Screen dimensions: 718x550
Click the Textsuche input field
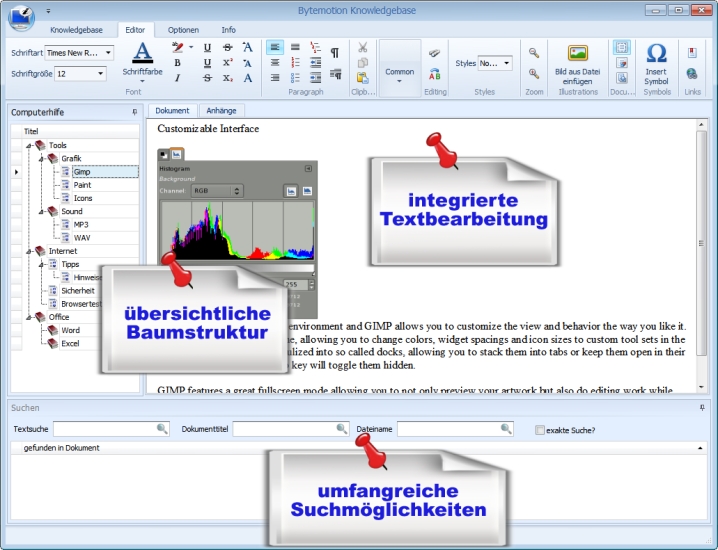[111, 429]
